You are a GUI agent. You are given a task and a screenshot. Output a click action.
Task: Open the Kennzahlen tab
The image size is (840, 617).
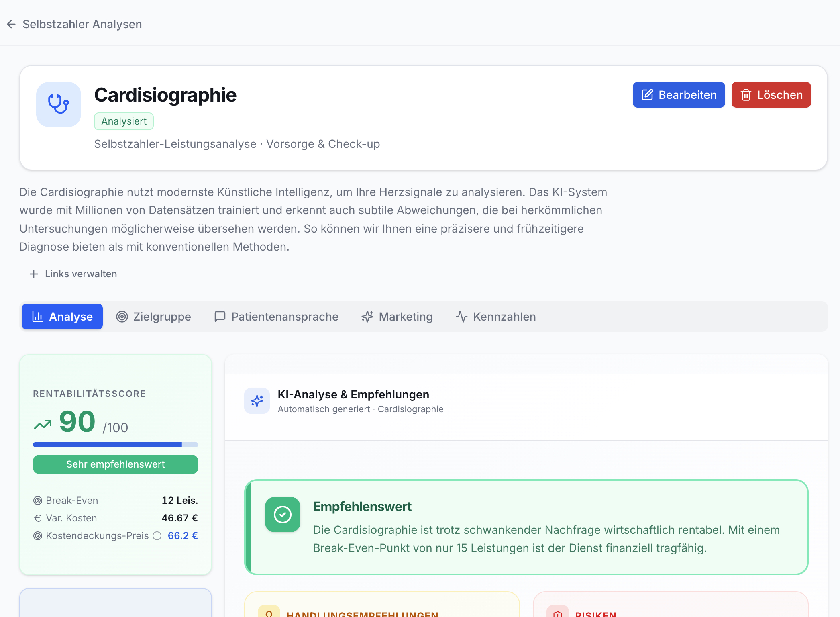click(x=496, y=317)
